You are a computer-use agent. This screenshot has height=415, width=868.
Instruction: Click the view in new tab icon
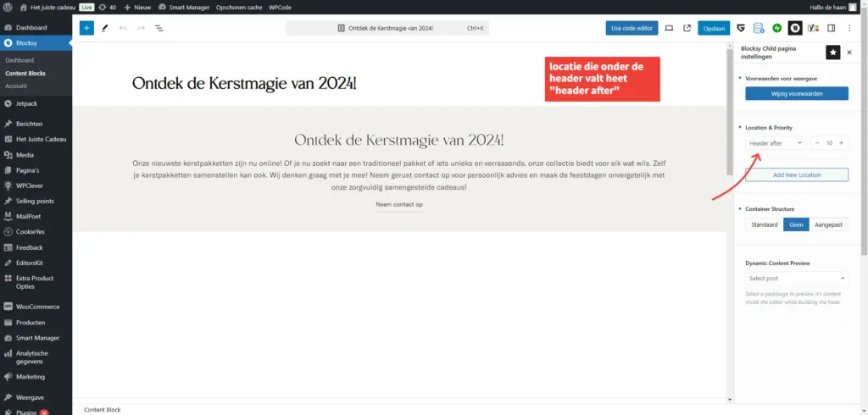687,28
